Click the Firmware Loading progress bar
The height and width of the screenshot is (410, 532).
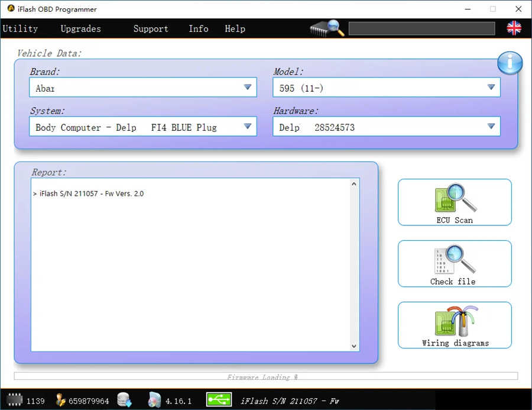(266, 376)
